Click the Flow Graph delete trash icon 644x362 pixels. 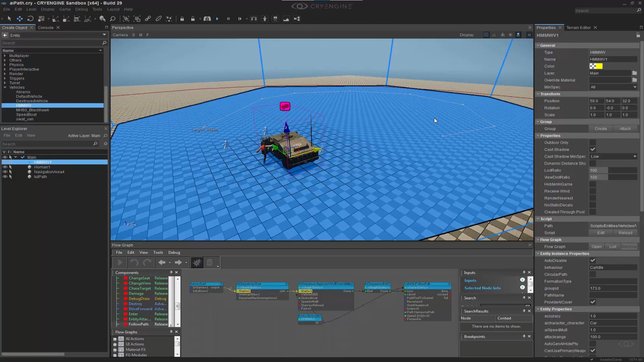(210, 262)
